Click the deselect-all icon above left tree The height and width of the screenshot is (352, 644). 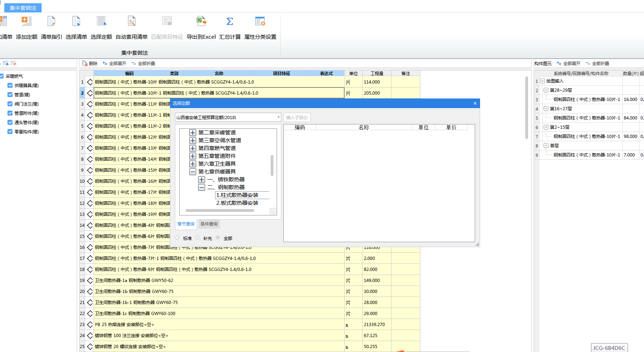tap(14, 63)
